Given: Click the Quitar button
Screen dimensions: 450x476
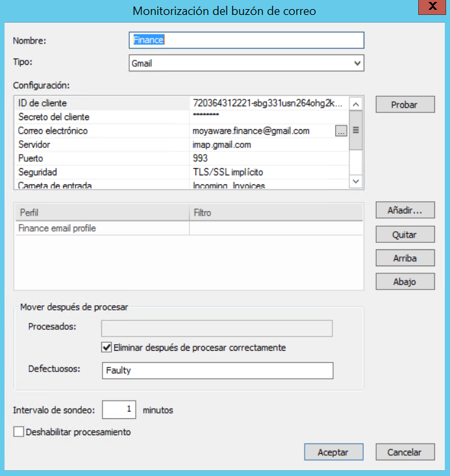Looking at the screenshot, I should (x=405, y=234).
